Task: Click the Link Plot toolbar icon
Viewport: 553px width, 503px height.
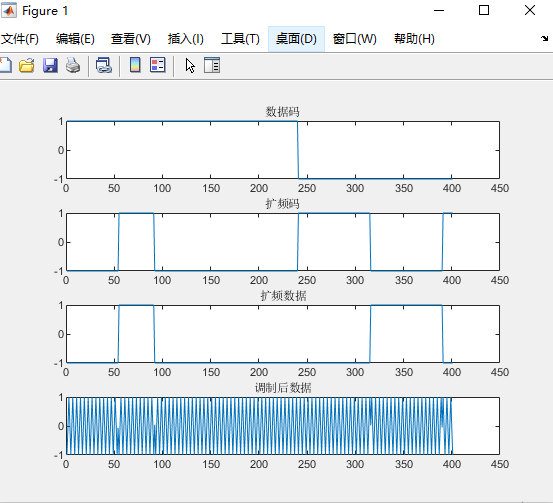Action: 104,66
